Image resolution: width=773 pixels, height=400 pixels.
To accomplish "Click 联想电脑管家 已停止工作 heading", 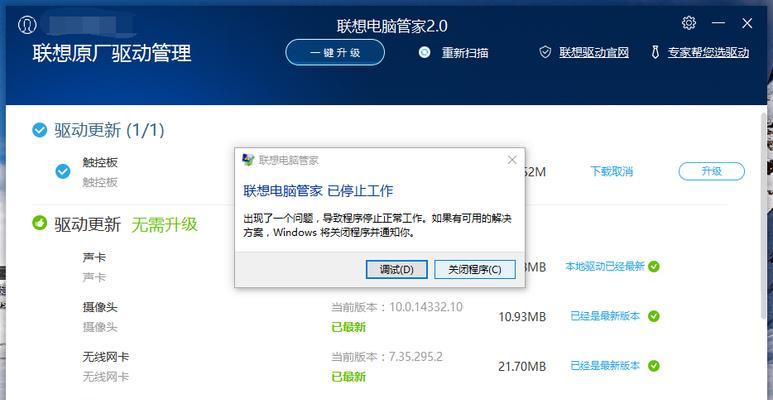I will coord(318,191).
